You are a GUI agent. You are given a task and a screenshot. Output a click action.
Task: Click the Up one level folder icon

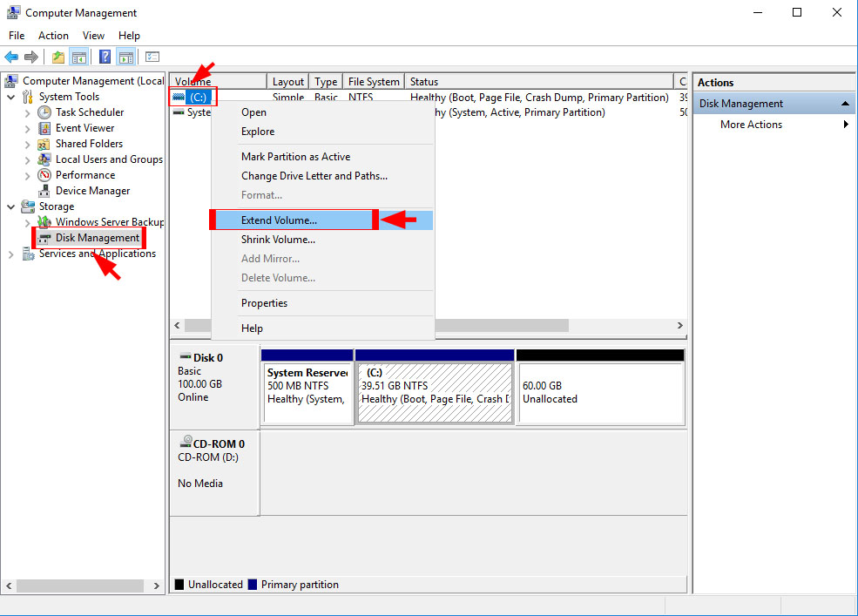(x=58, y=57)
